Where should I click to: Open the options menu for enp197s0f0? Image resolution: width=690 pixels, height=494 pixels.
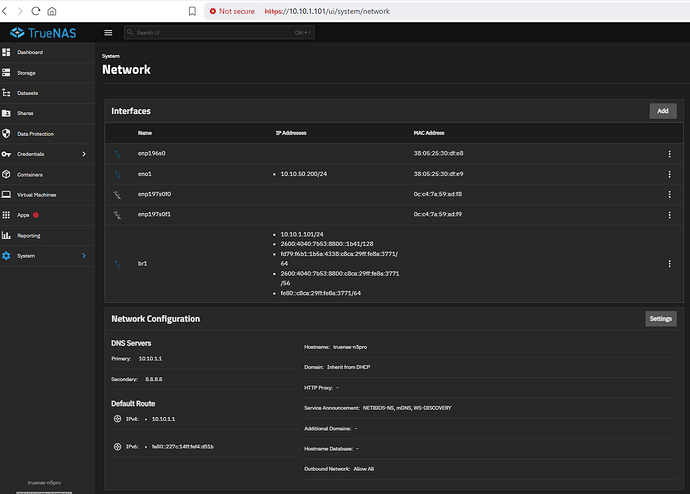pyautogui.click(x=669, y=194)
